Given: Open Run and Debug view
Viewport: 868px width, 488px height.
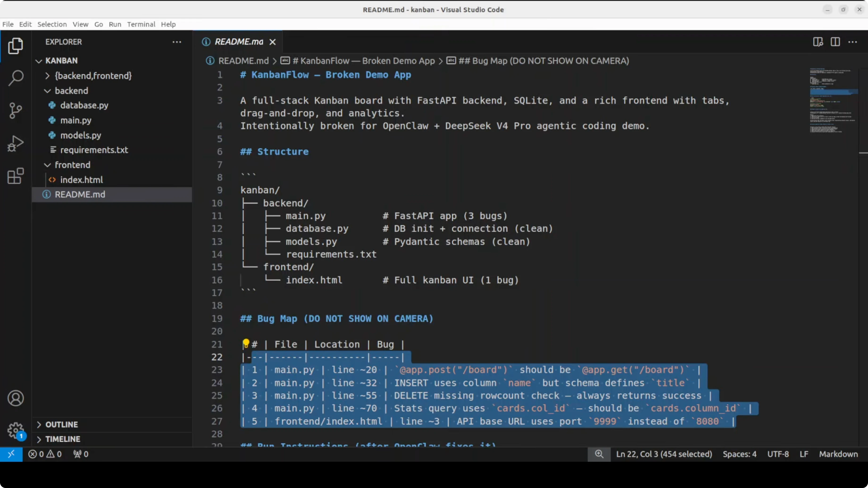Looking at the screenshot, I should pyautogui.click(x=16, y=144).
